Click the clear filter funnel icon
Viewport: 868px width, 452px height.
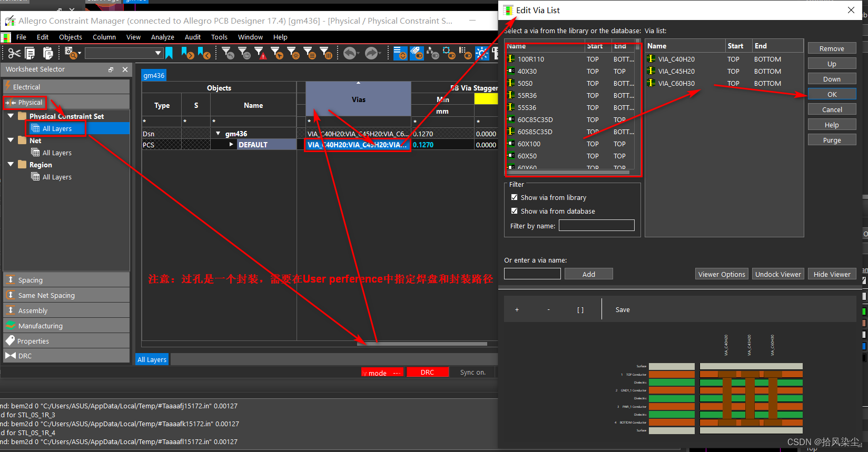coord(228,53)
